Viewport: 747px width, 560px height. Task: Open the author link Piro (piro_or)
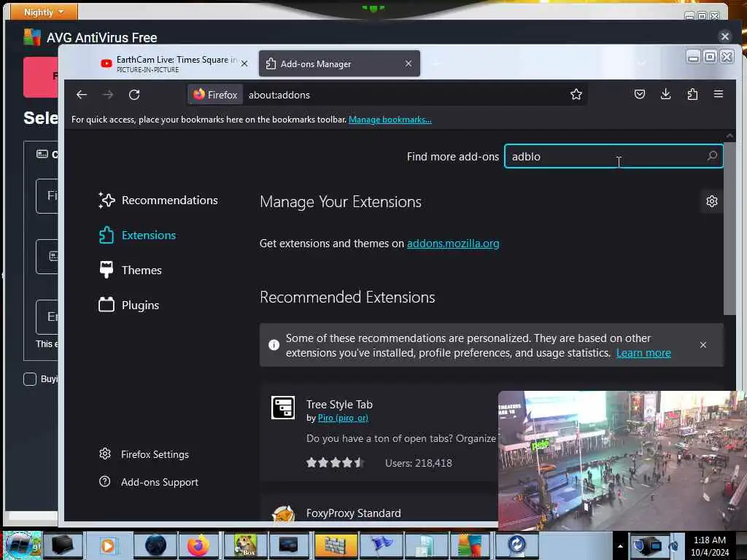(343, 418)
